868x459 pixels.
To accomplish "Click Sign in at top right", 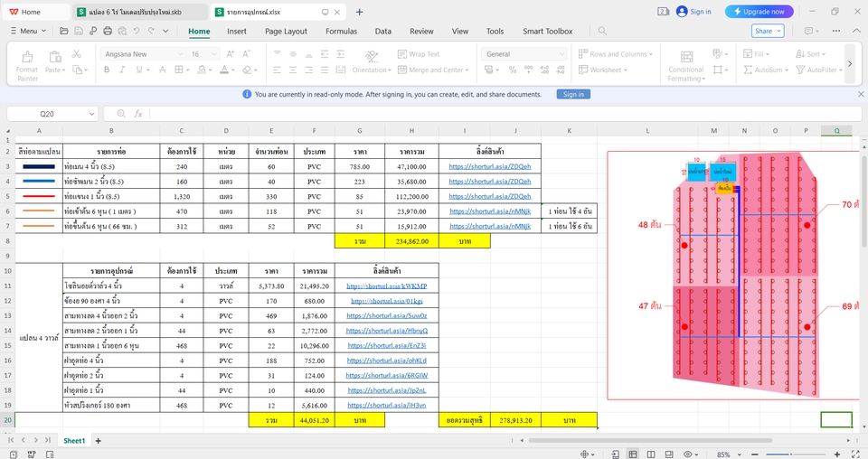I will [694, 12].
